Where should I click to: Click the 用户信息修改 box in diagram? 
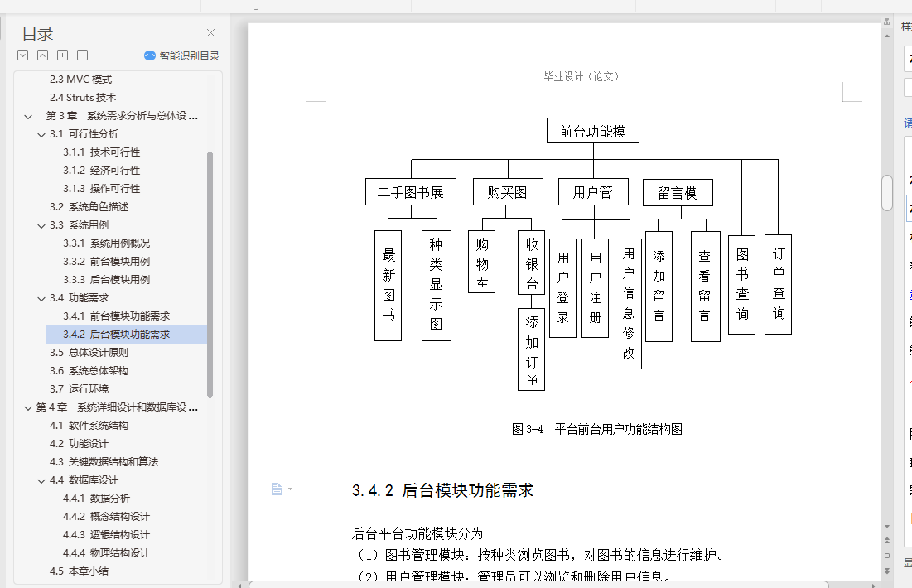pyautogui.click(x=628, y=304)
